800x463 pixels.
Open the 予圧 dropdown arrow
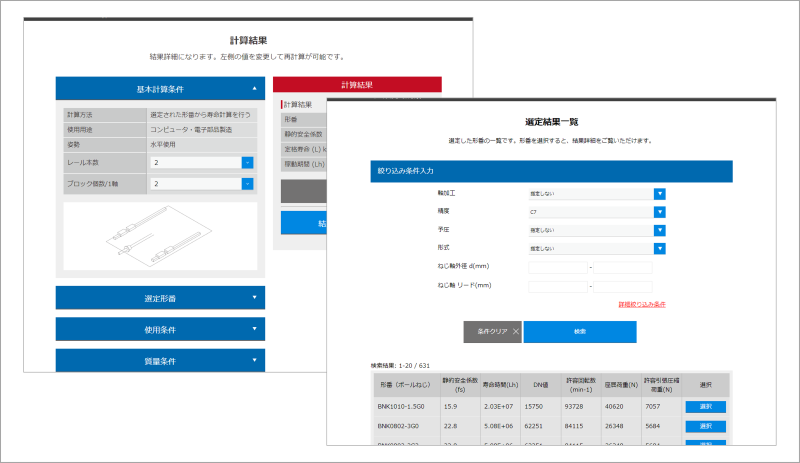659,230
